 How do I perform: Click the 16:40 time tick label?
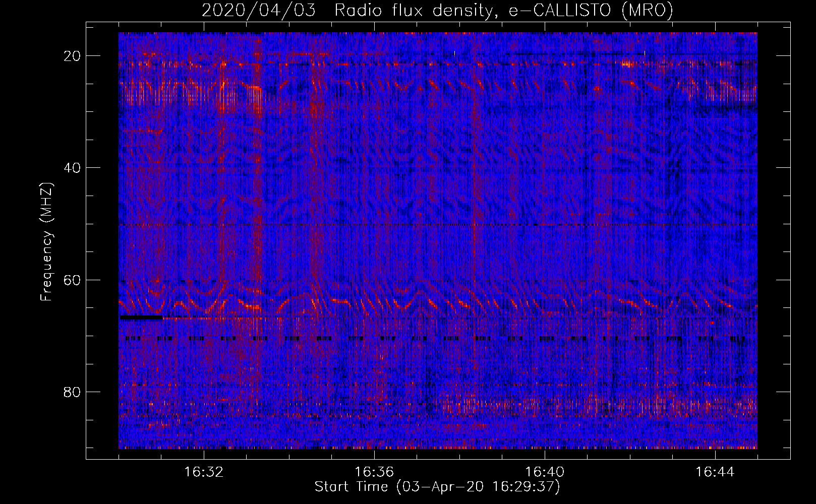click(545, 472)
